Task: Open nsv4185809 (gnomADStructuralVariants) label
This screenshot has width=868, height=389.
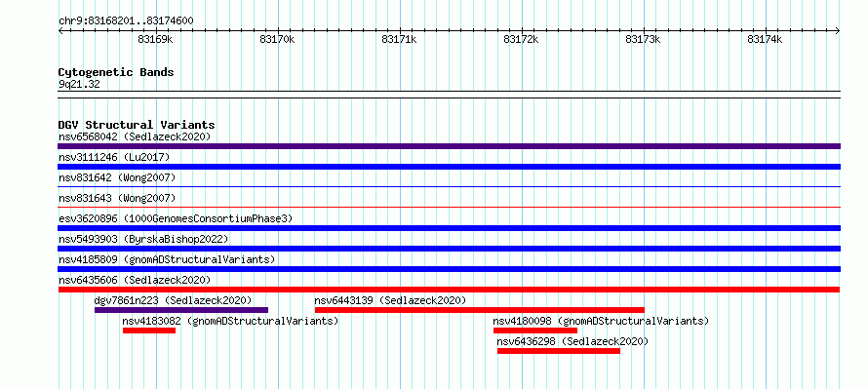Action: [x=167, y=259]
